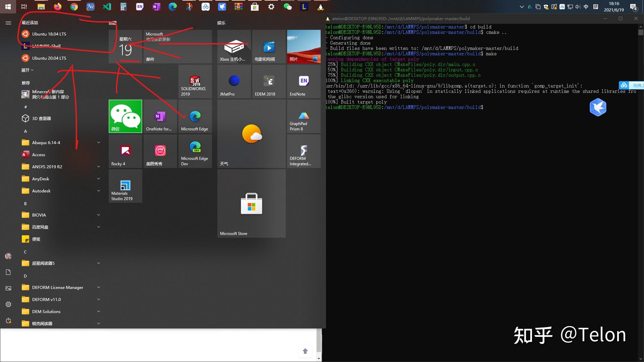Open the 电影和电视 tile
Image resolution: width=644 pixels, height=362 pixels.
[x=269, y=47]
